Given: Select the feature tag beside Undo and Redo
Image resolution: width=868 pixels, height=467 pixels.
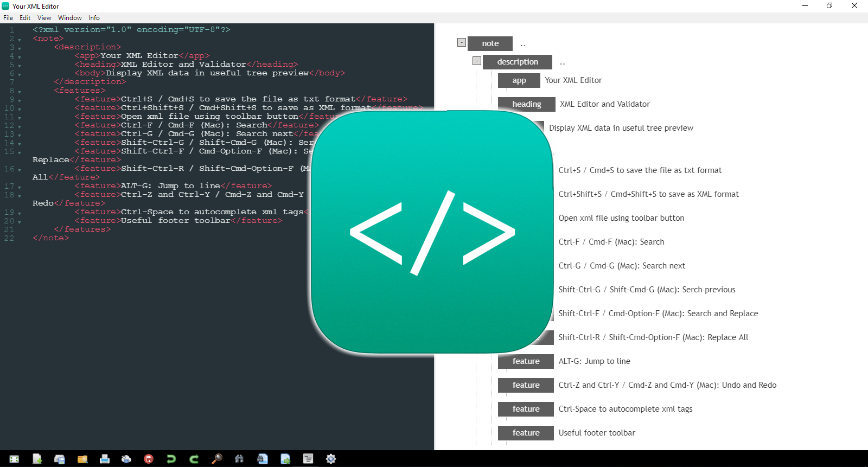Looking at the screenshot, I should (526, 385).
